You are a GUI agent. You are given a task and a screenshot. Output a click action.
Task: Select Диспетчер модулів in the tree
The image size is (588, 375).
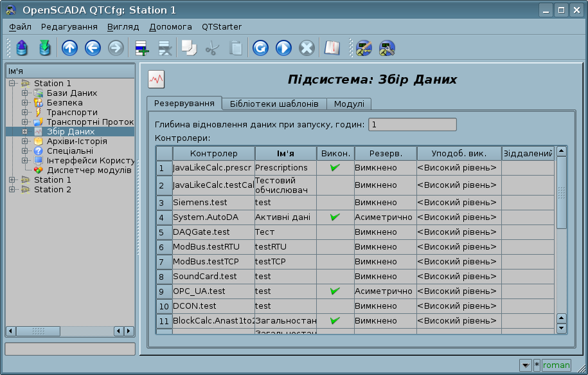coord(89,170)
